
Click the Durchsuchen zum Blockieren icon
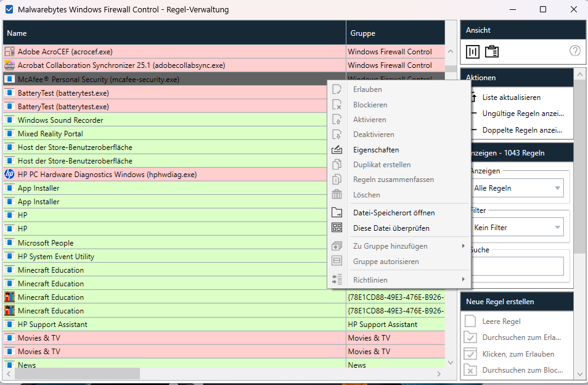[x=470, y=370]
